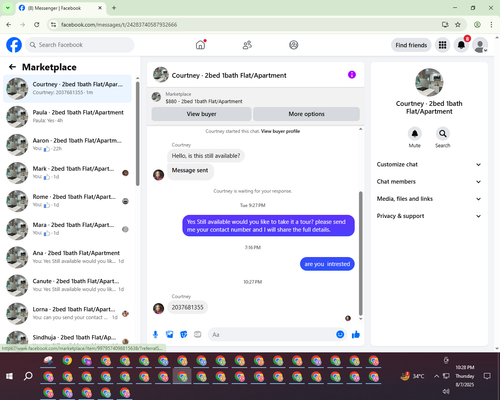The image size is (500, 400).
Task: Click the View buyer button
Action: click(201, 114)
